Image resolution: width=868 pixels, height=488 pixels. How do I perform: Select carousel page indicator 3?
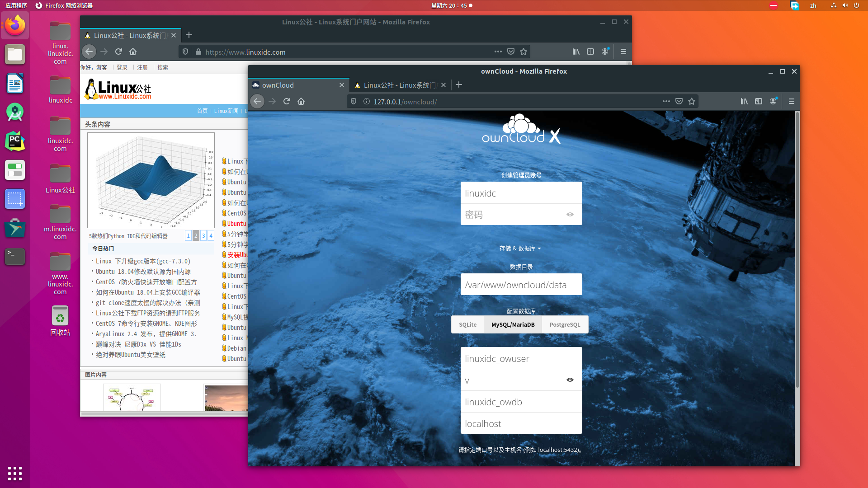tap(203, 235)
